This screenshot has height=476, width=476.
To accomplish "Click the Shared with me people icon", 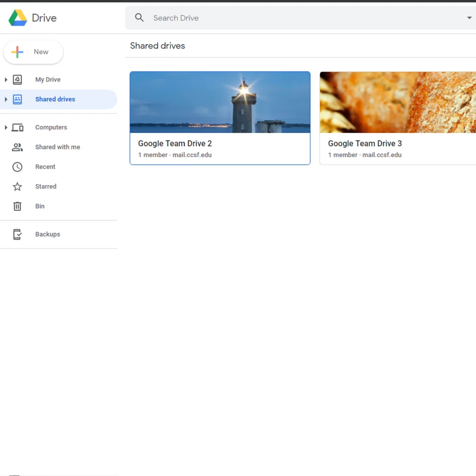I will [18, 147].
